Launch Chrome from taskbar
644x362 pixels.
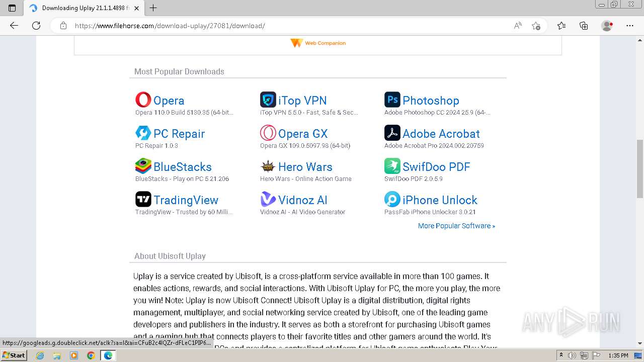[91, 355]
